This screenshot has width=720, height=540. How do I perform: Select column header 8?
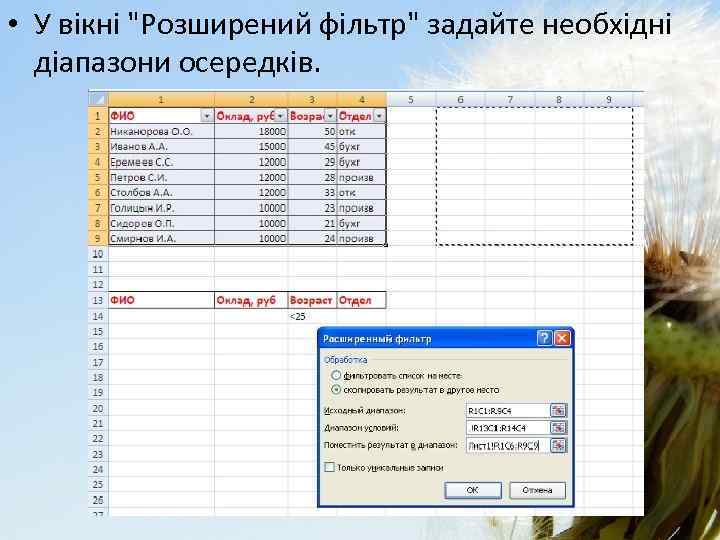559,99
